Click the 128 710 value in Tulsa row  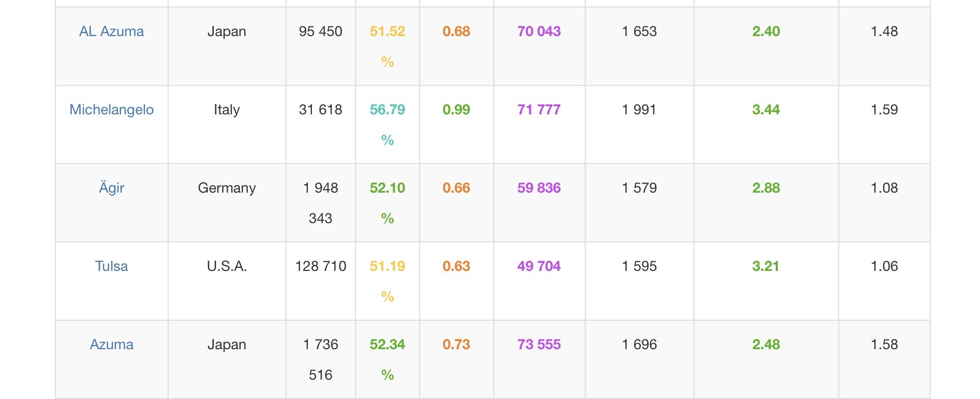320,266
